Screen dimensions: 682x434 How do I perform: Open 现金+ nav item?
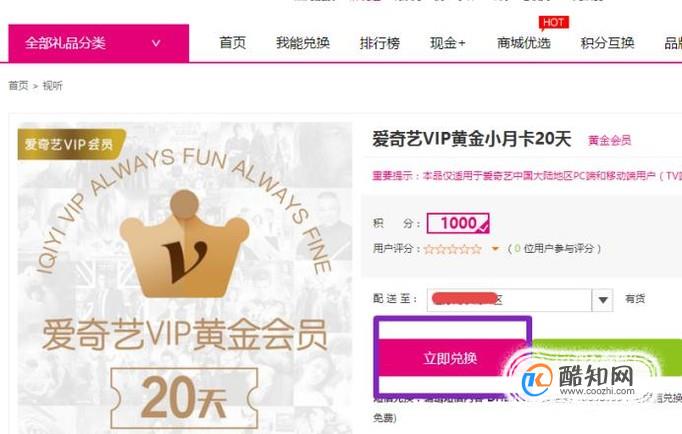448,43
